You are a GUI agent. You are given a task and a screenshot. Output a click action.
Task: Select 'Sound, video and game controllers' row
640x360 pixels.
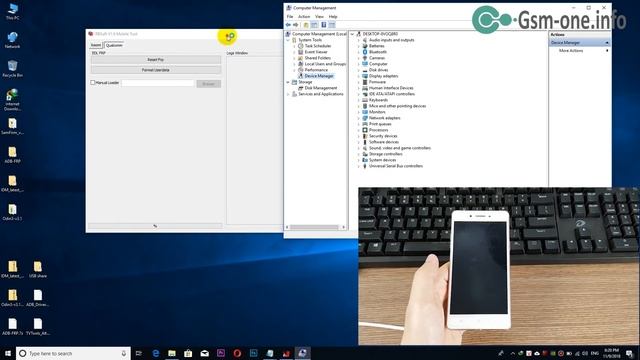[400, 148]
